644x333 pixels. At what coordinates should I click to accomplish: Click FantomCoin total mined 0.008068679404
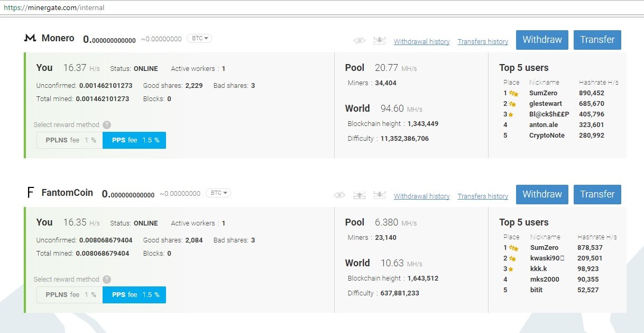103,254
